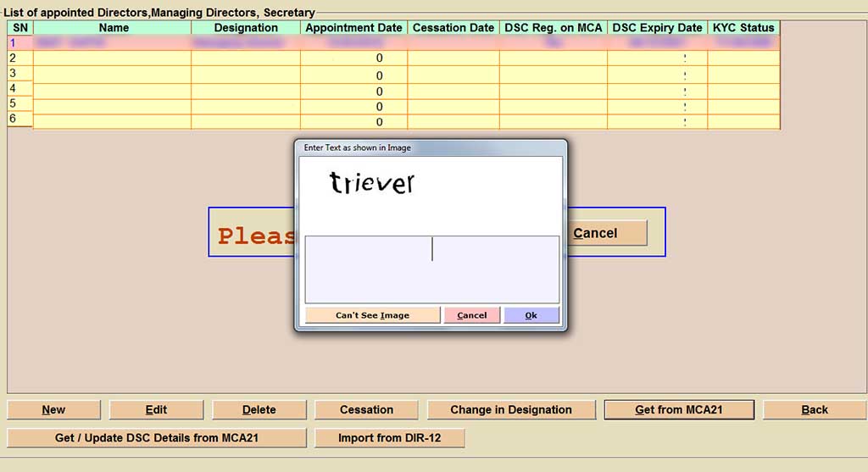Open Change in Designation
This screenshot has height=472, width=868.
click(510, 410)
